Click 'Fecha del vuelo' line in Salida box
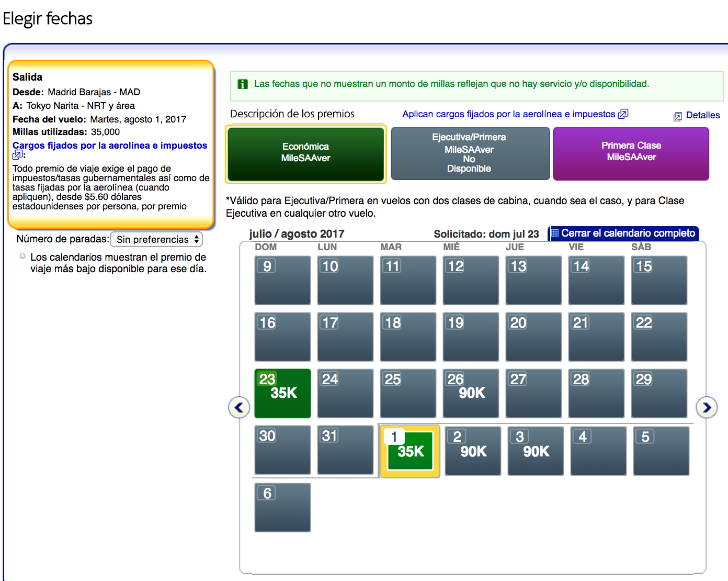 [99, 119]
